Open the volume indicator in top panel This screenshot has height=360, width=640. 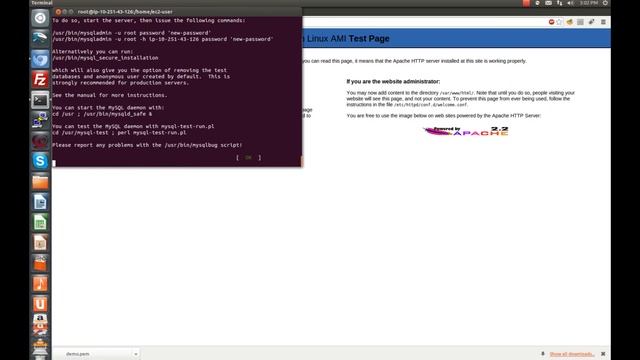coord(571,3)
